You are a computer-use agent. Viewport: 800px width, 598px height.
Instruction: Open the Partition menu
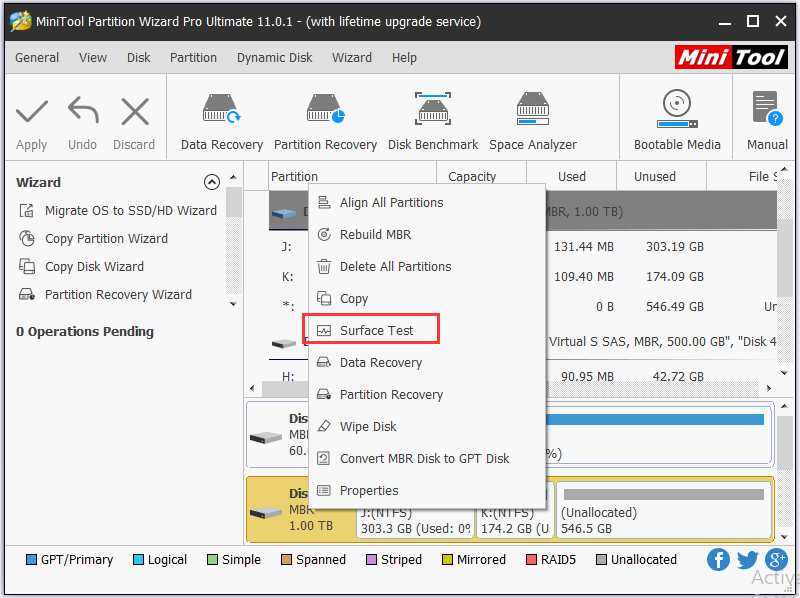(193, 58)
